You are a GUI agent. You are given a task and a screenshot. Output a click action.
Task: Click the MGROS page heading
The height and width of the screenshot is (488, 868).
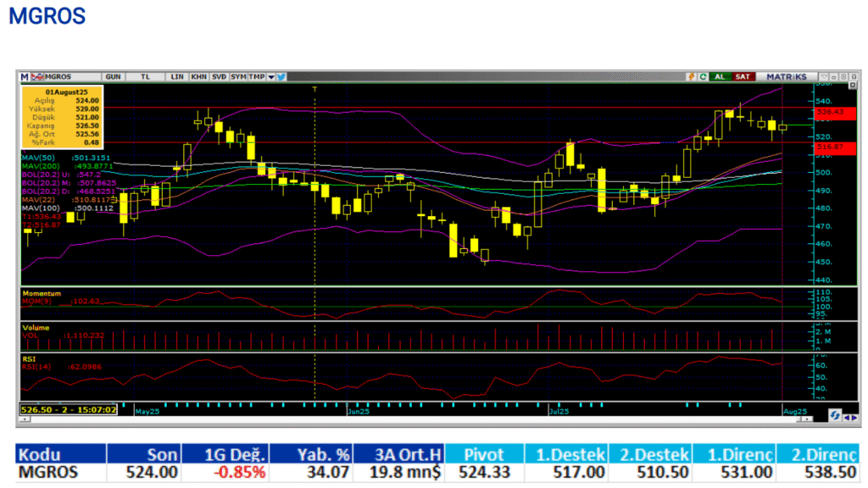point(47,16)
